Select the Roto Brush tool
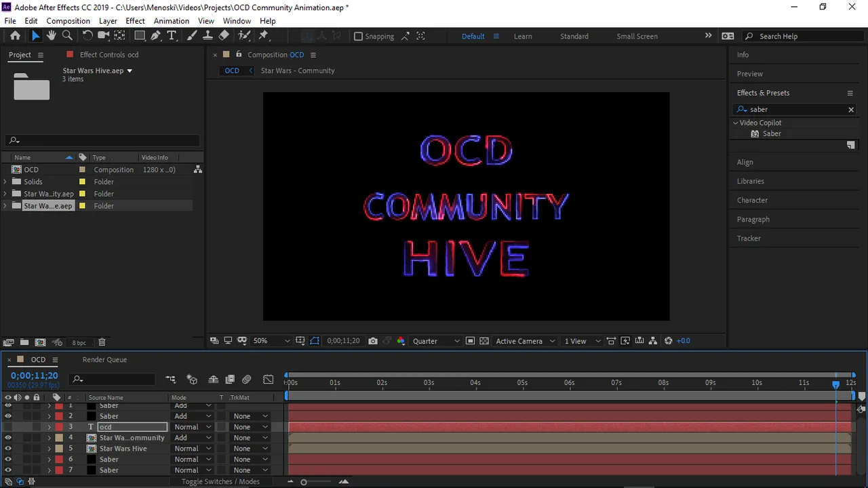The image size is (868, 488). [244, 36]
